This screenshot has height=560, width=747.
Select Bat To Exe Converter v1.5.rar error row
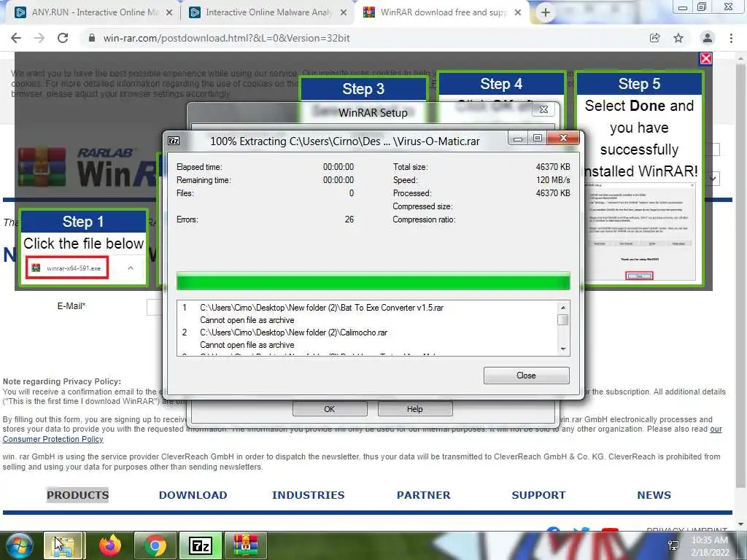tap(322, 308)
